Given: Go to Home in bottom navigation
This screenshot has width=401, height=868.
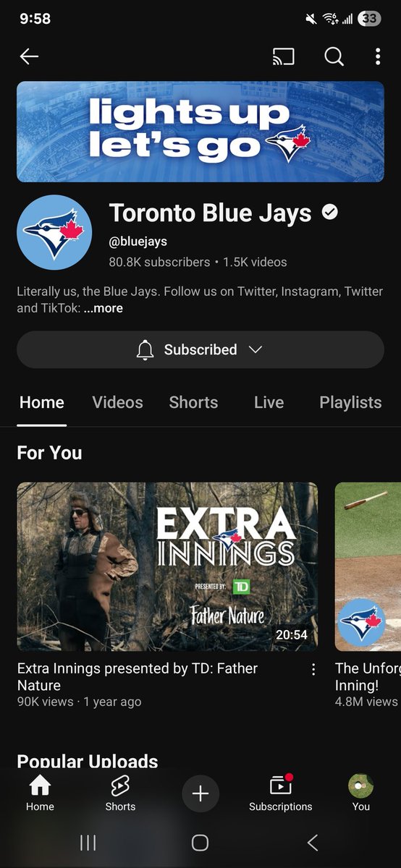Looking at the screenshot, I should pos(40,793).
